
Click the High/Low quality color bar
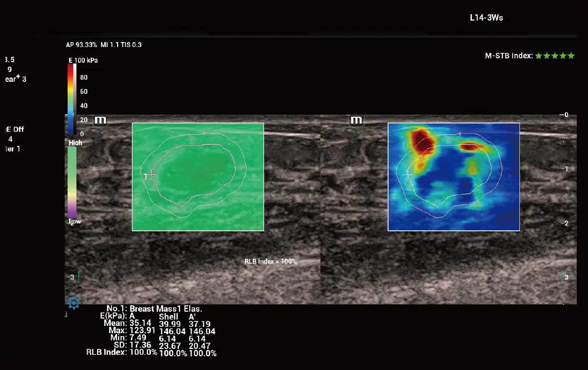pyautogui.click(x=72, y=182)
